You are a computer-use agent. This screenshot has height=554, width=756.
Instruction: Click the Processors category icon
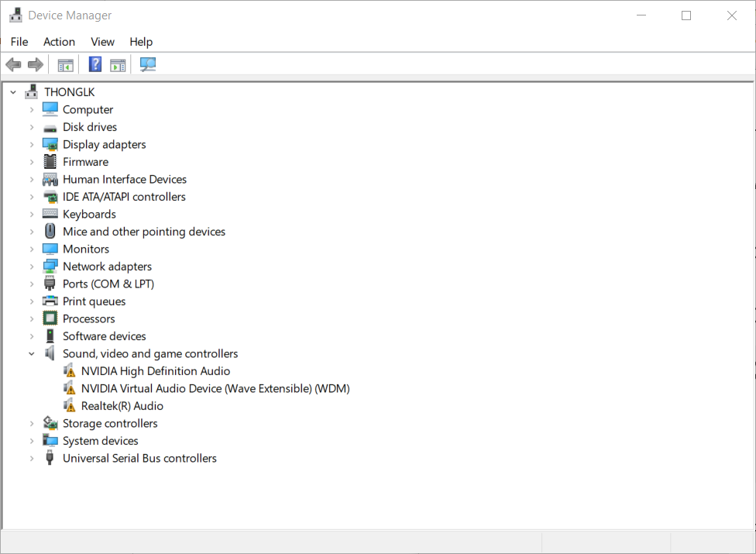[50, 318]
